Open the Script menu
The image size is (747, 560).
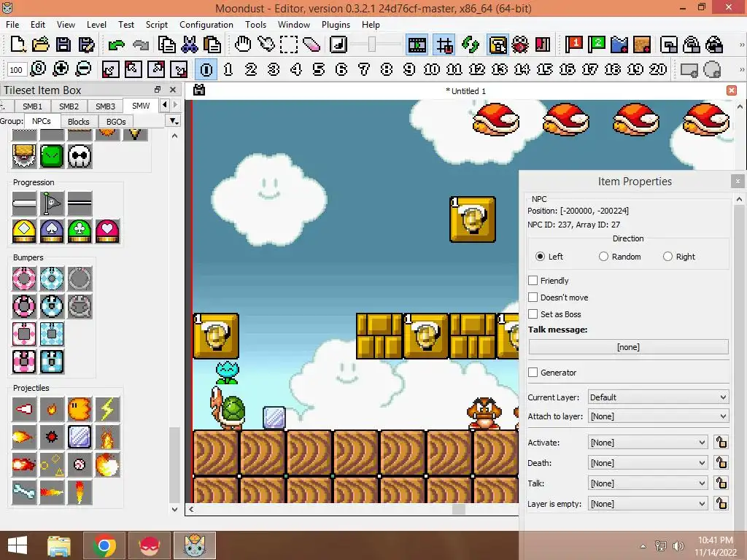156,24
